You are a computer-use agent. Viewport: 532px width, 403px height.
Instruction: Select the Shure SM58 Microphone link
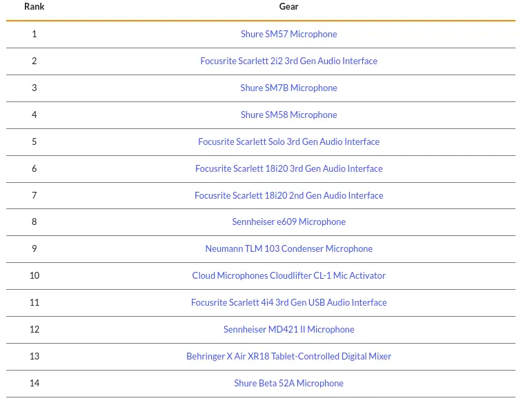point(288,115)
